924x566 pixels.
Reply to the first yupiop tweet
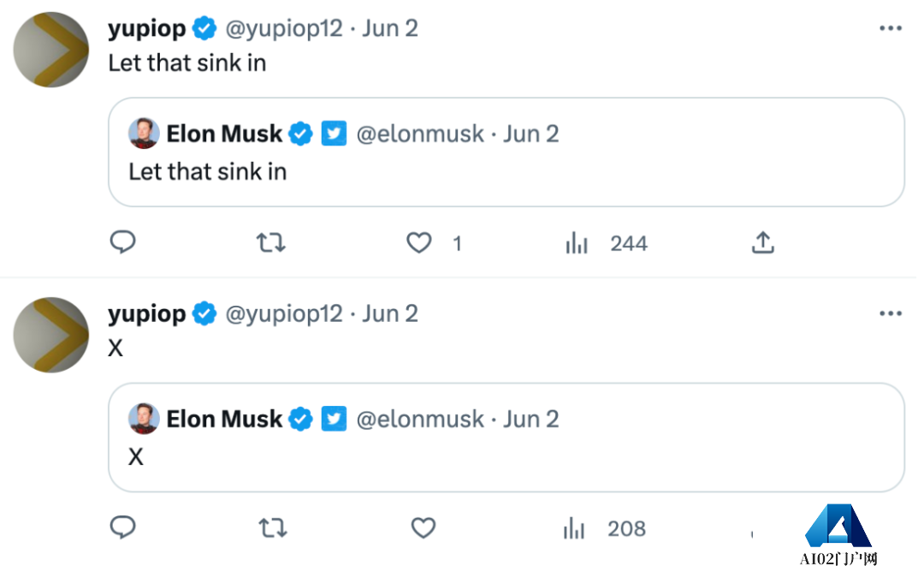[x=123, y=243]
